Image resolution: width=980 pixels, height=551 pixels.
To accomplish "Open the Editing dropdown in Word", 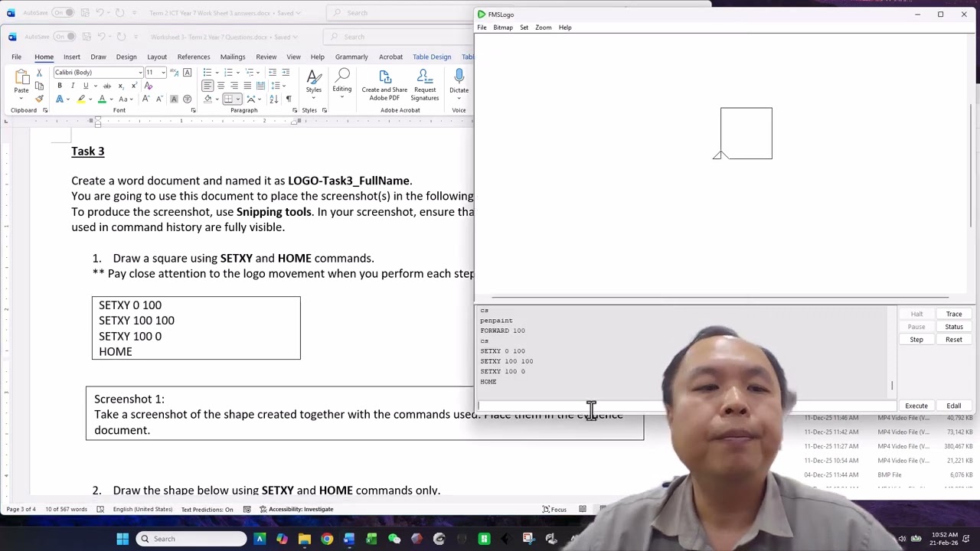I will (x=342, y=82).
